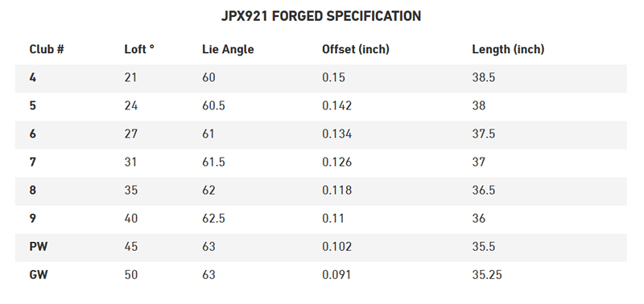Select the Club # column header
The height and width of the screenshot is (304, 644).
[47, 49]
